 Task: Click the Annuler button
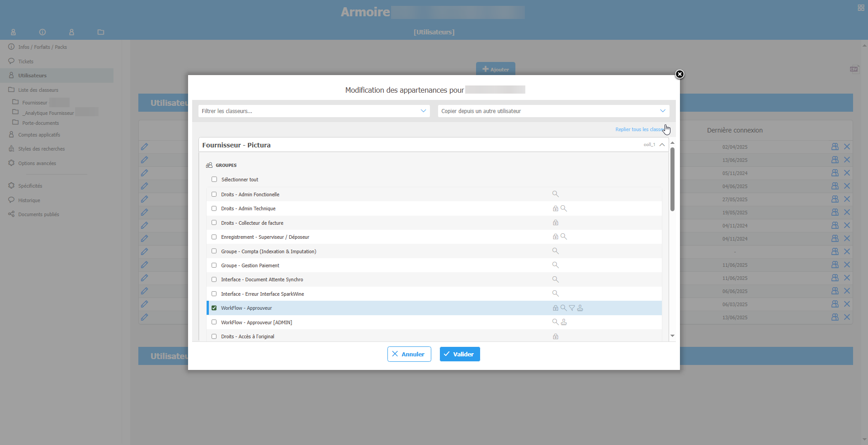point(409,354)
